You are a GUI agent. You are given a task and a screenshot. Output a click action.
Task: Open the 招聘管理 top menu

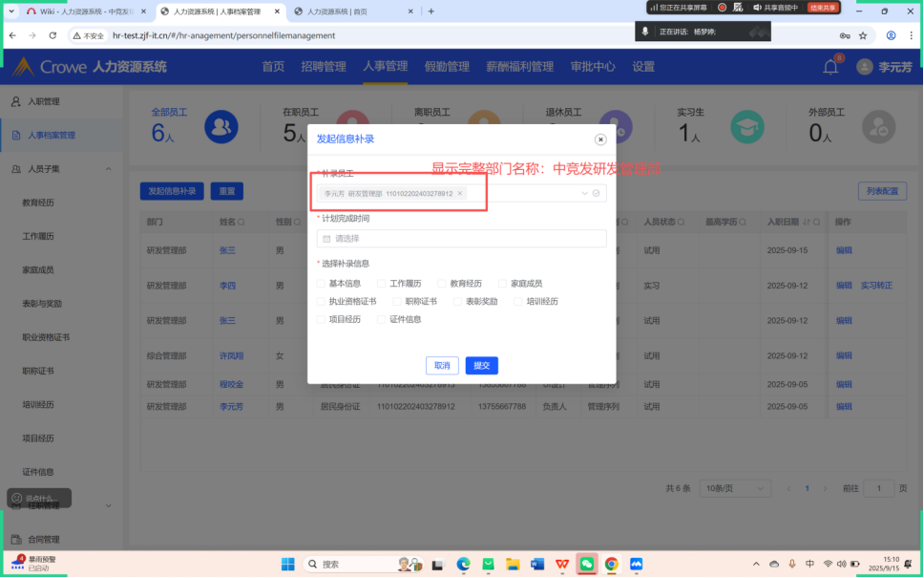coord(324,67)
